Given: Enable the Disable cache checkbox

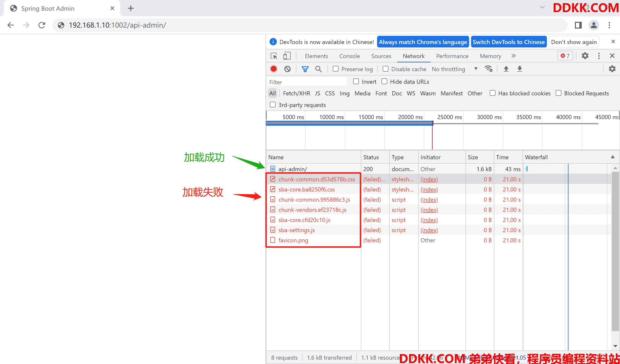Looking at the screenshot, I should pos(386,69).
